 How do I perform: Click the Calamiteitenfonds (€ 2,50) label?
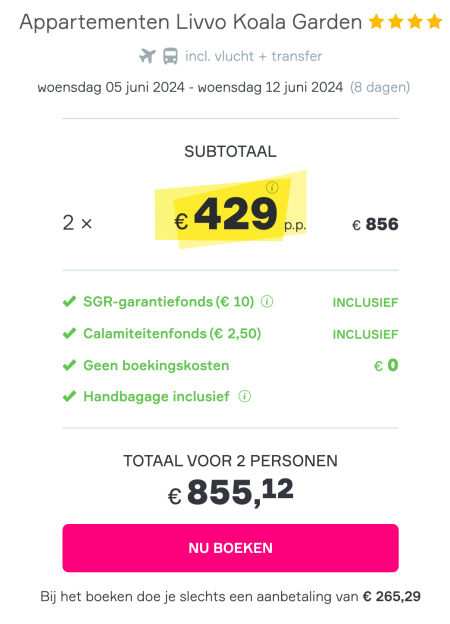(x=172, y=333)
